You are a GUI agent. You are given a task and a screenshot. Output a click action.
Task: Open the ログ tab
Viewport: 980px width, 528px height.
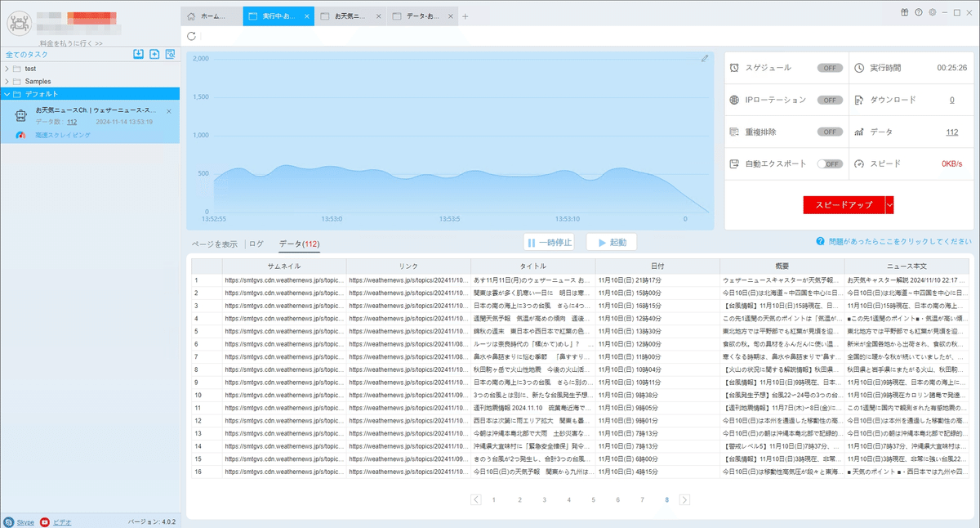coord(256,244)
